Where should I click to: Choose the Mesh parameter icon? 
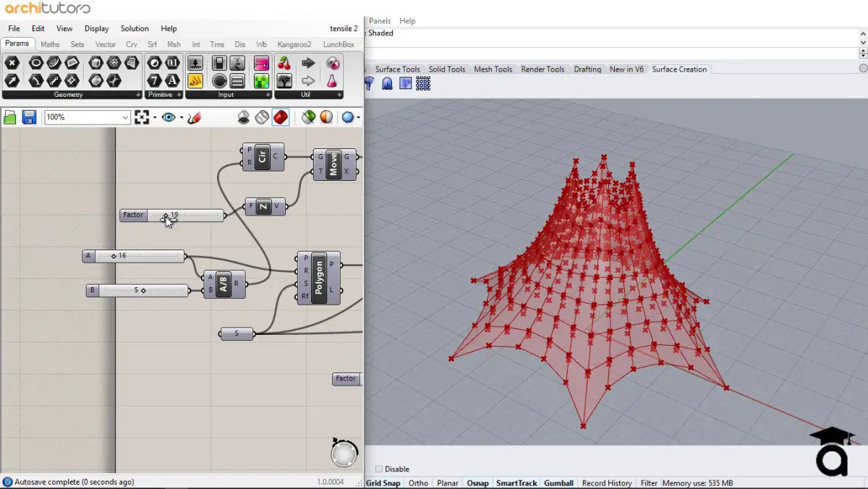[x=114, y=63]
